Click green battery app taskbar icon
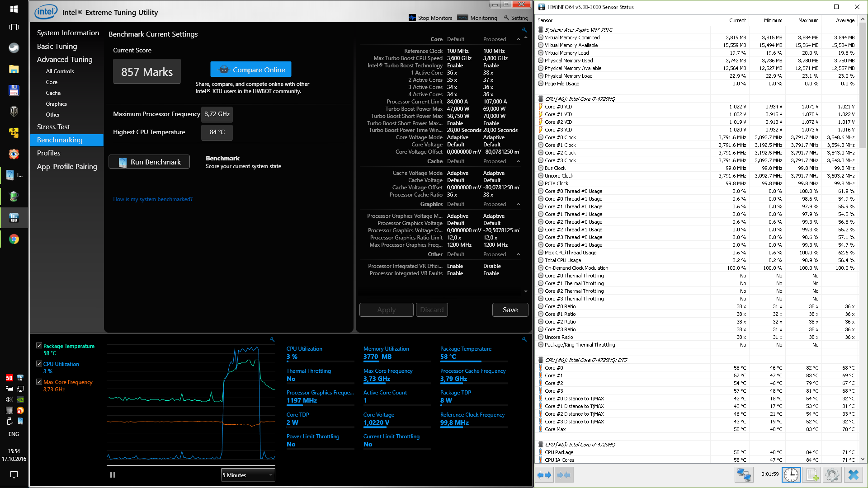This screenshot has height=488, width=868. pyautogui.click(x=14, y=197)
